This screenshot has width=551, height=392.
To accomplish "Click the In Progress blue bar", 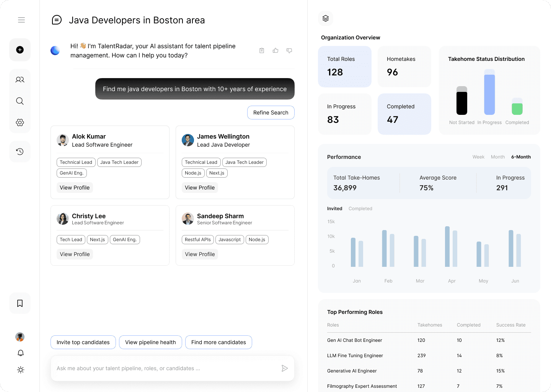I will tap(489, 94).
